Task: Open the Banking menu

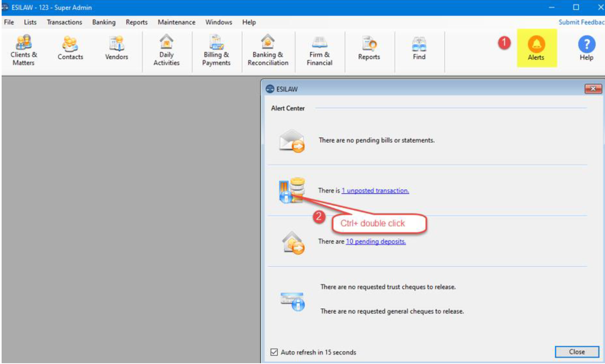Action: [104, 22]
